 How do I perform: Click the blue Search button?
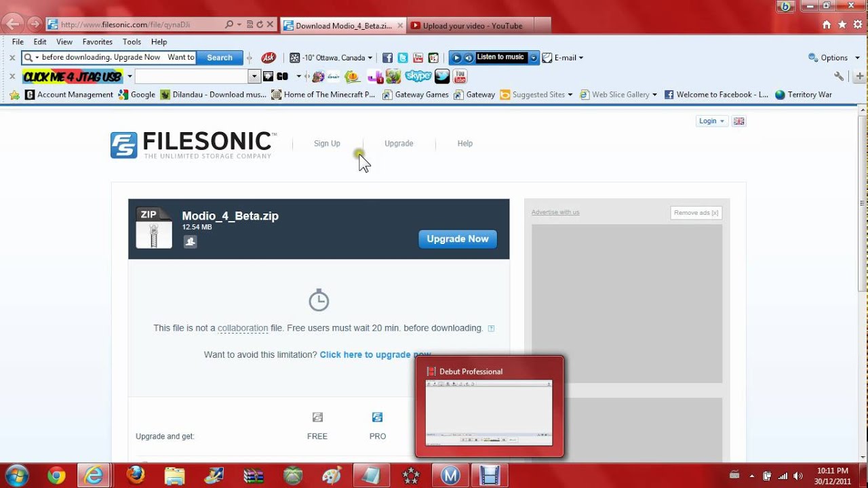point(220,58)
